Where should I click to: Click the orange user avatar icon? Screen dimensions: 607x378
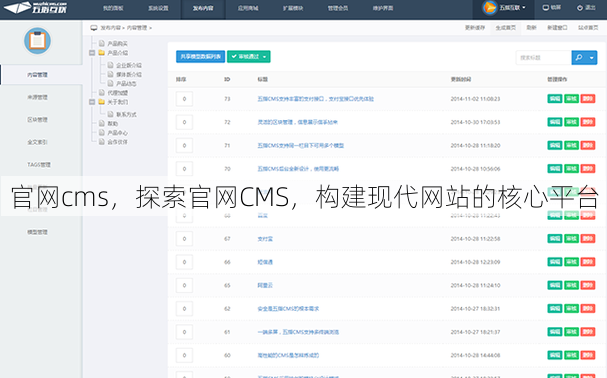click(489, 8)
